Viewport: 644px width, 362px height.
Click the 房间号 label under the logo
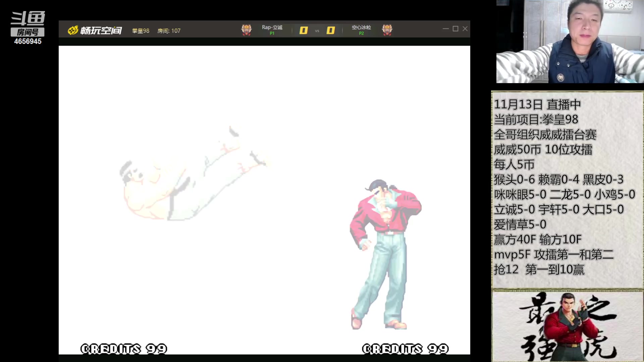pos(28,32)
